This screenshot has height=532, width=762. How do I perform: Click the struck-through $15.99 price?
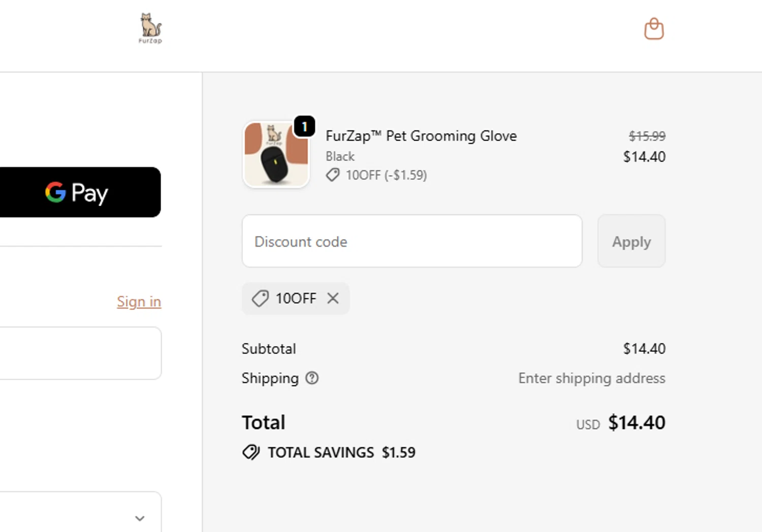647,136
